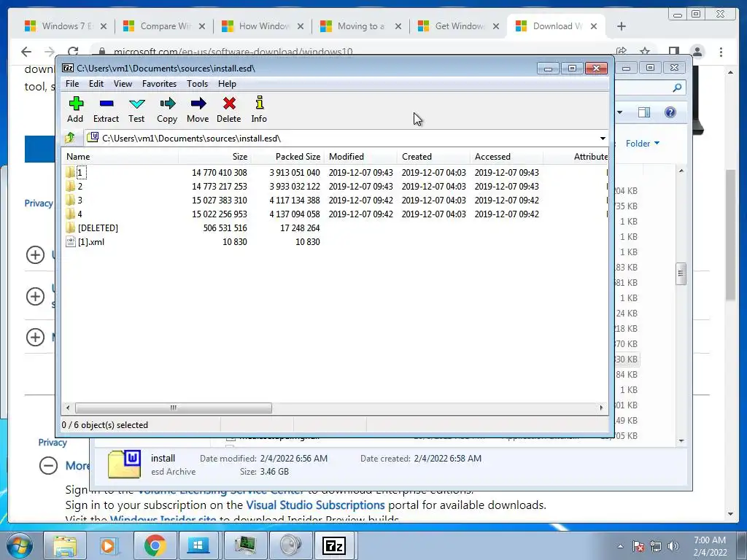Open the Explorer help question mark icon
This screenshot has height=560, width=747.
(x=670, y=112)
